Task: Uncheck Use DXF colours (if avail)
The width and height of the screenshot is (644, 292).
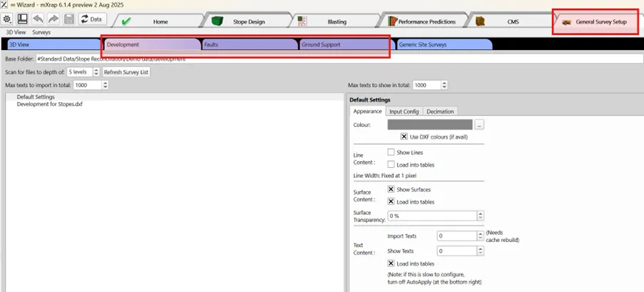Action: coord(404,137)
